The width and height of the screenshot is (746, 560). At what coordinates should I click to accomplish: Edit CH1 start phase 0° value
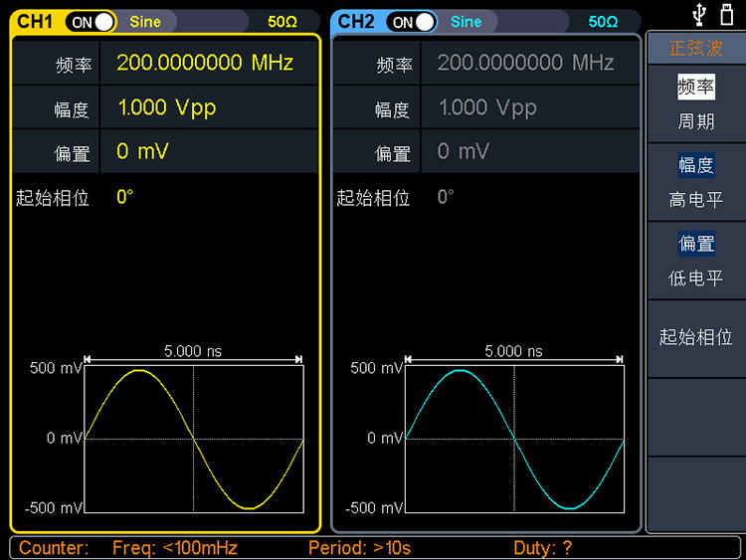(x=125, y=197)
